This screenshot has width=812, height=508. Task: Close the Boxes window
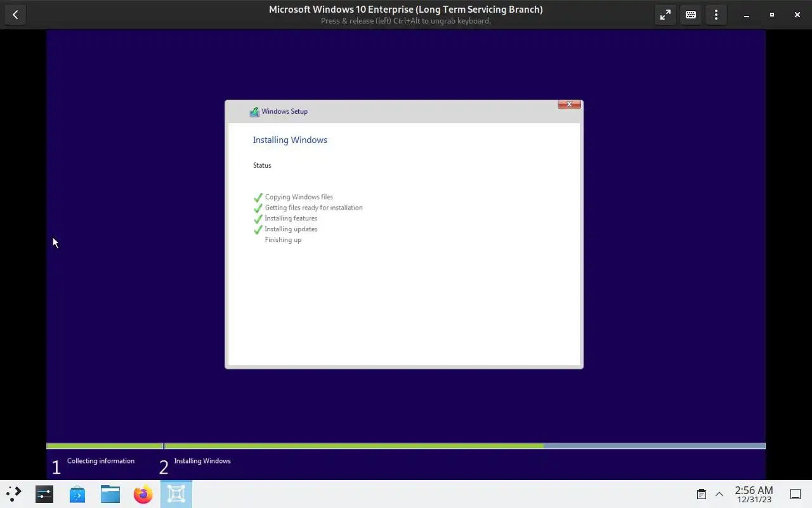pyautogui.click(x=797, y=15)
